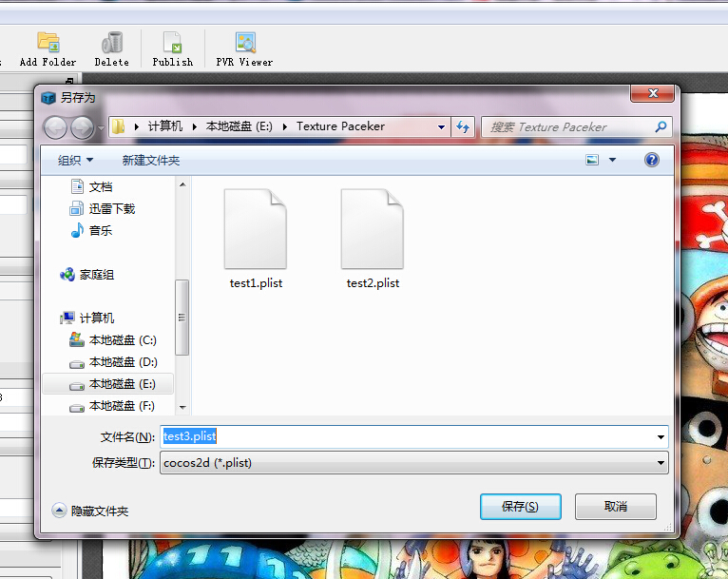Select the test1.plist file icon

coord(256,228)
